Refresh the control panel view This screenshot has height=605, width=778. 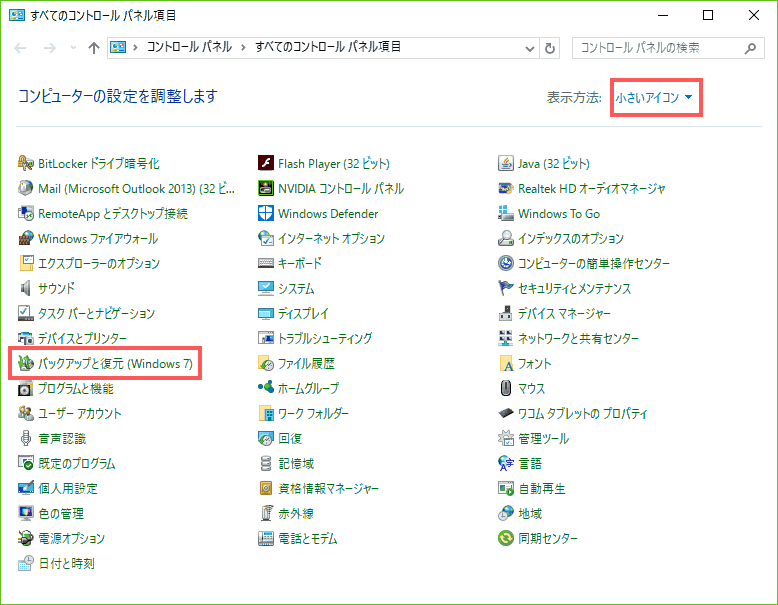coord(550,48)
